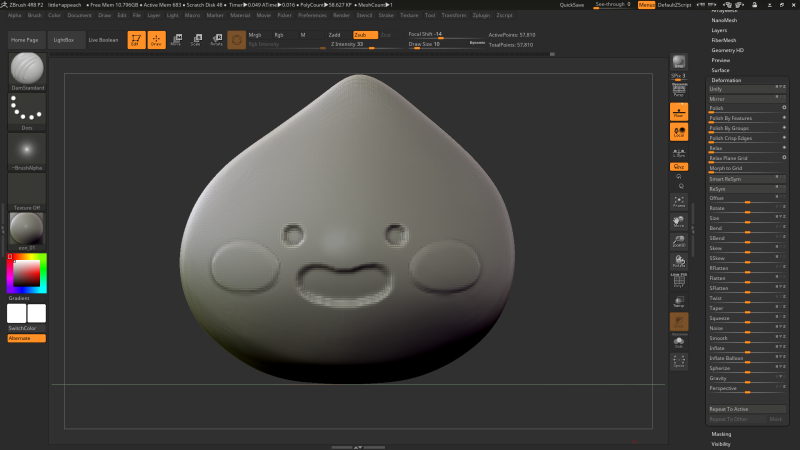The image size is (800, 450).
Task: Toggle the Alternate color button
Action: tap(27, 338)
